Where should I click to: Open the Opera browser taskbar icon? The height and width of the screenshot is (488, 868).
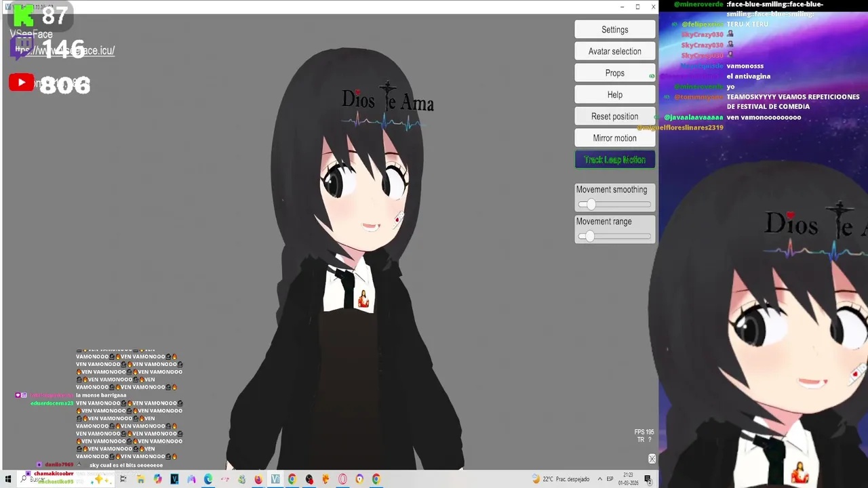tap(342, 479)
